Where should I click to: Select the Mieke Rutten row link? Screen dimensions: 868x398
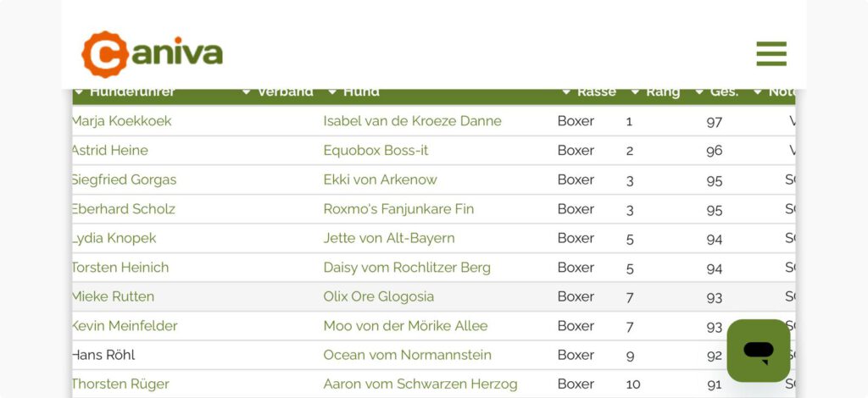click(x=113, y=296)
